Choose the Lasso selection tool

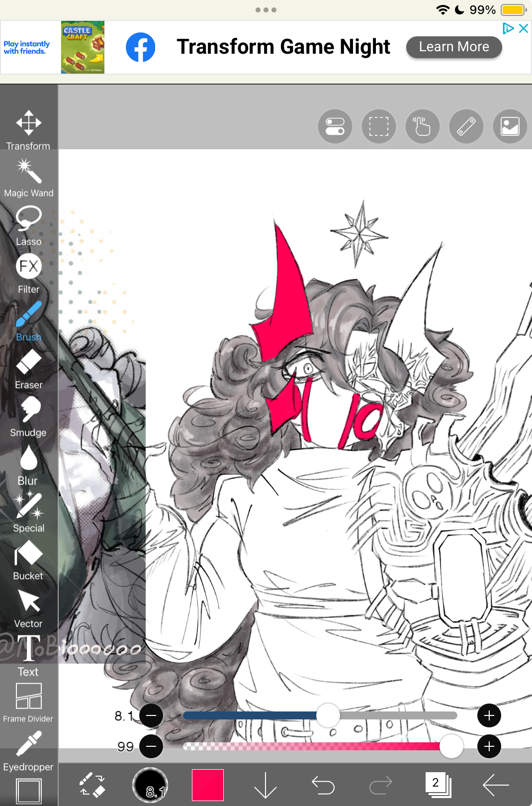point(28,225)
